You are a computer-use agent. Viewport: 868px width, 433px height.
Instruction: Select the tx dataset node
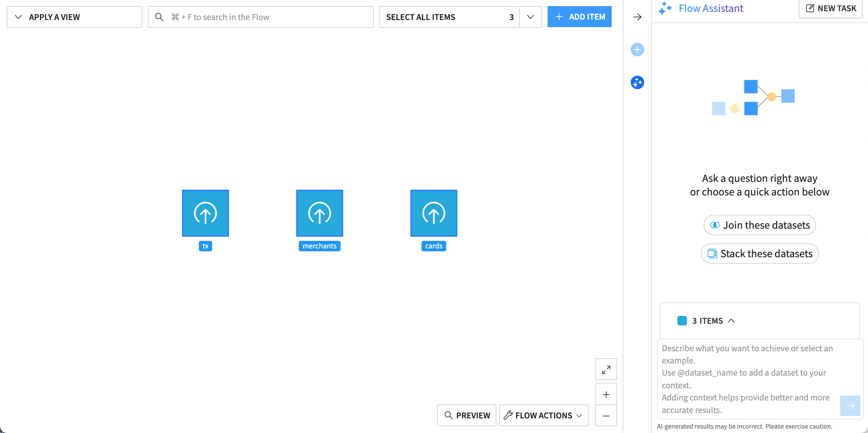point(205,213)
